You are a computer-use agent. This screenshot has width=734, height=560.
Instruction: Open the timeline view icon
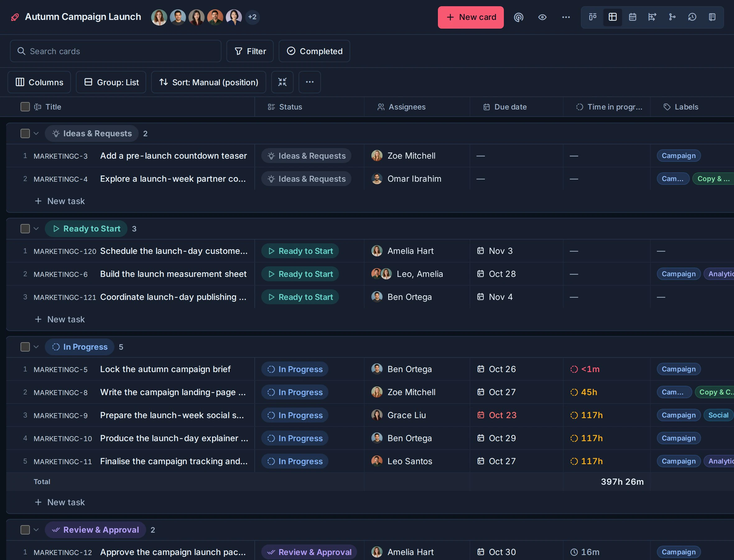652,17
